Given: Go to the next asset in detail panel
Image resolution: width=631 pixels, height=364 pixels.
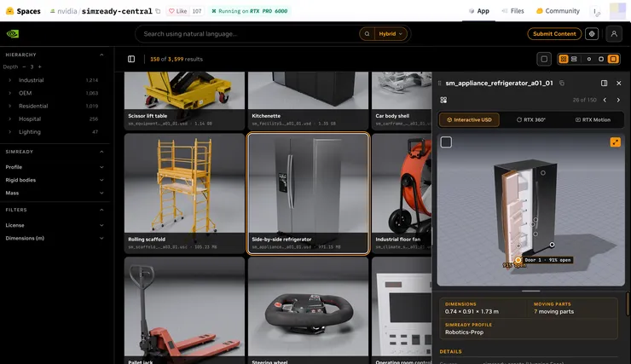Looking at the screenshot, I should click(618, 100).
